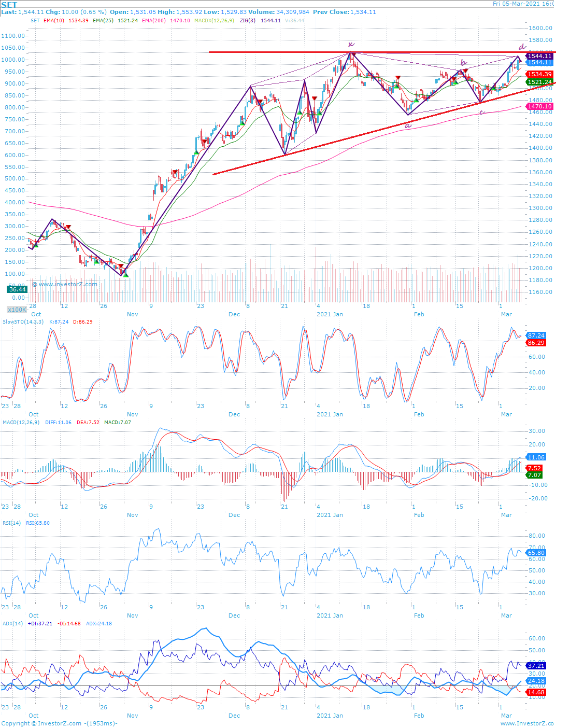
Task: Click the b wave label near mid-February
Action: click(463, 63)
